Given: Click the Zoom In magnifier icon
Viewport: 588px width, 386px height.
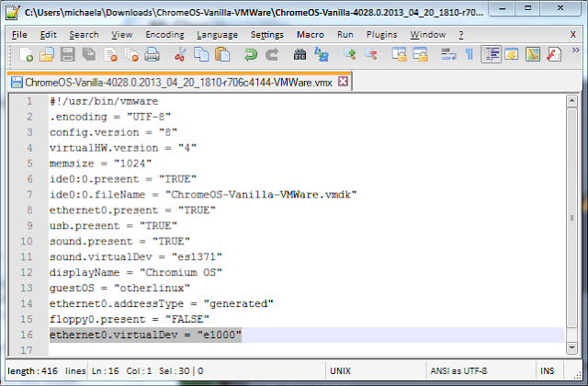Looking at the screenshot, I should (x=349, y=54).
